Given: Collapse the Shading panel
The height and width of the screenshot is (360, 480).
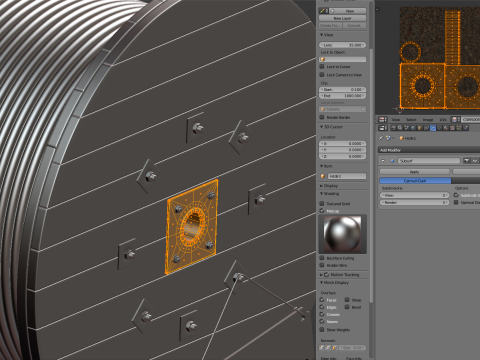Looking at the screenshot, I should (322, 193).
